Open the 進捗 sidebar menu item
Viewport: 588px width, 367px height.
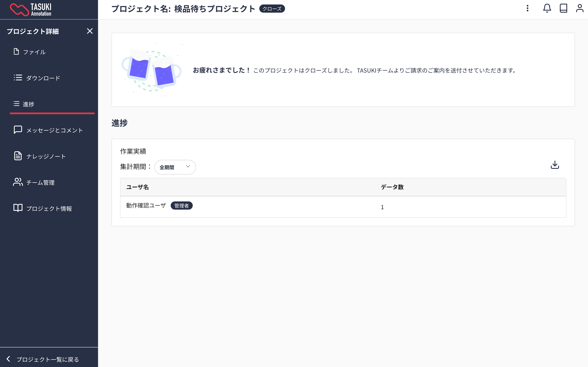(28, 104)
